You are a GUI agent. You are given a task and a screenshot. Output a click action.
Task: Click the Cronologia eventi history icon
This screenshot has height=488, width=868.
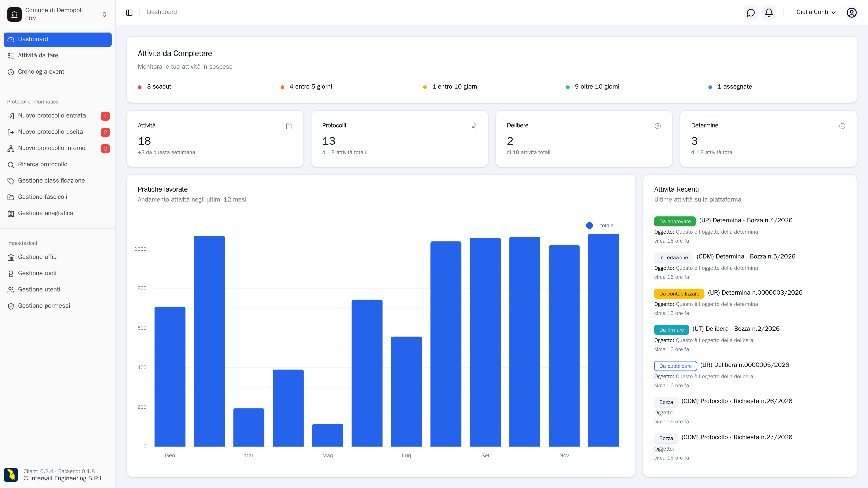(11, 72)
